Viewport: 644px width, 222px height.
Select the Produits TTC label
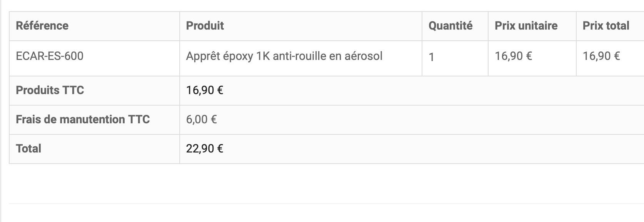tap(50, 90)
